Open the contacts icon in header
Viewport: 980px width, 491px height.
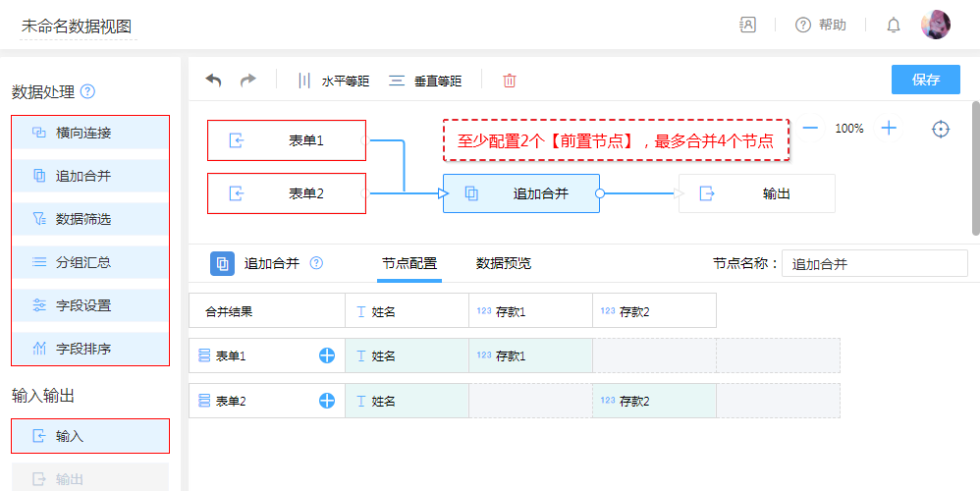coord(748,26)
